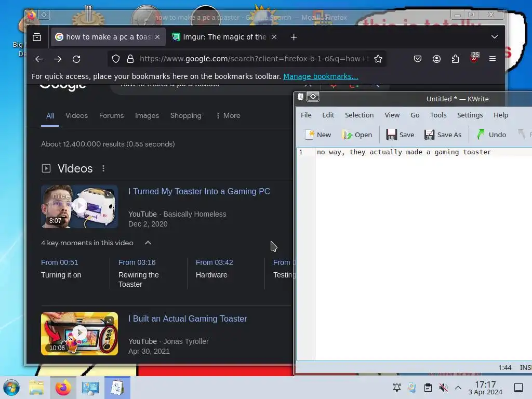Jump to key moment From 03:16
Viewport: 532px width, 399px height.
coord(137,262)
